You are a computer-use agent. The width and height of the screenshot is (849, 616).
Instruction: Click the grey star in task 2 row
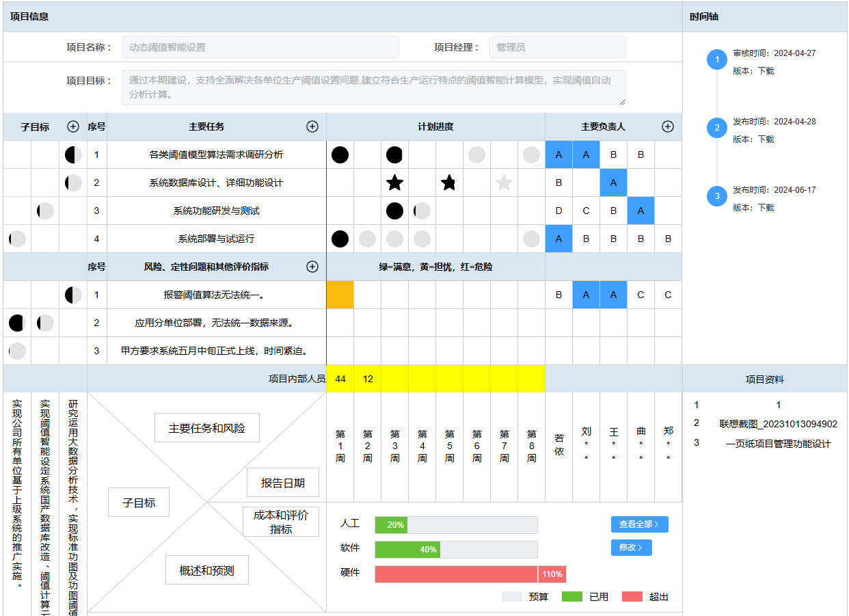click(504, 183)
